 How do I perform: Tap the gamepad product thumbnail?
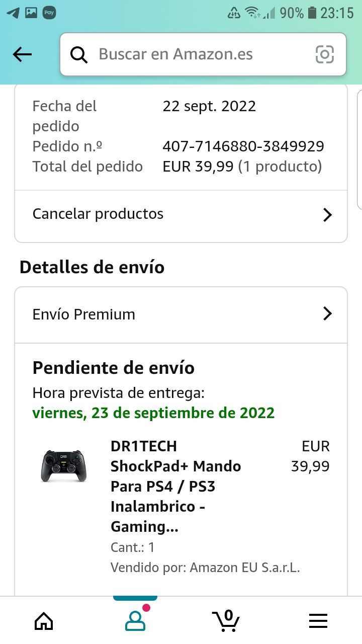click(63, 466)
